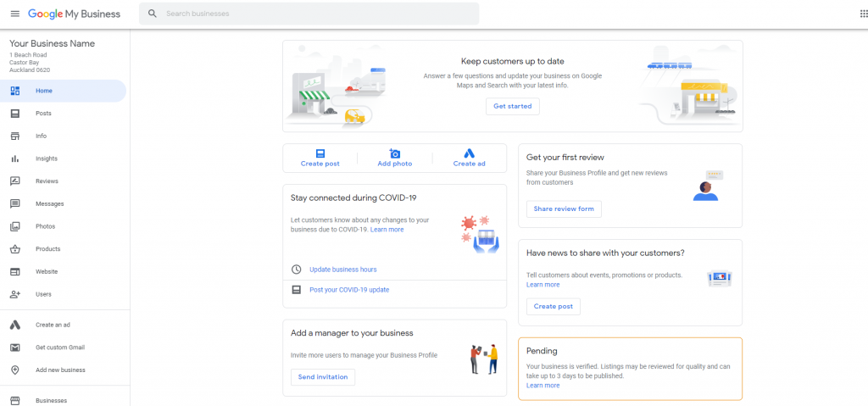Screen dimensions: 868x406
Task: Click the Send invitation button
Action: click(x=323, y=377)
